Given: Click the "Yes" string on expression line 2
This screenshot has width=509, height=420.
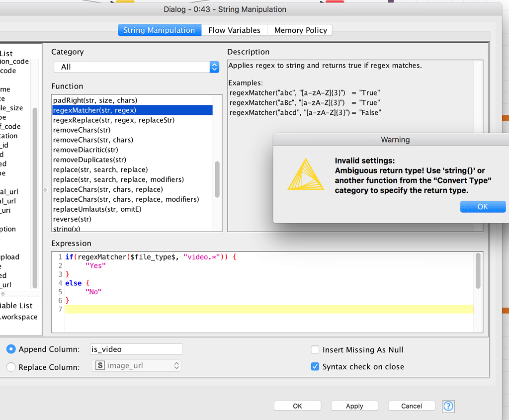Looking at the screenshot, I should click(96, 265).
